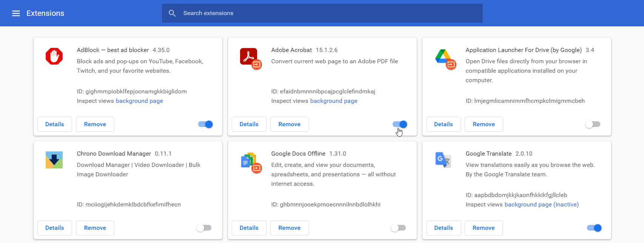The width and height of the screenshot is (644, 243).
Task: Remove the Adobe Acrobat extension
Action: click(x=290, y=124)
